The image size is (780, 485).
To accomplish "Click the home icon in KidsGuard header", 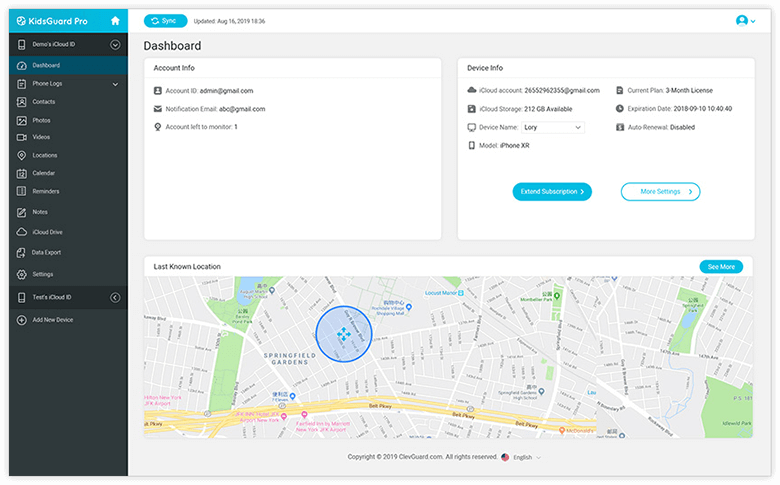I will [x=115, y=21].
